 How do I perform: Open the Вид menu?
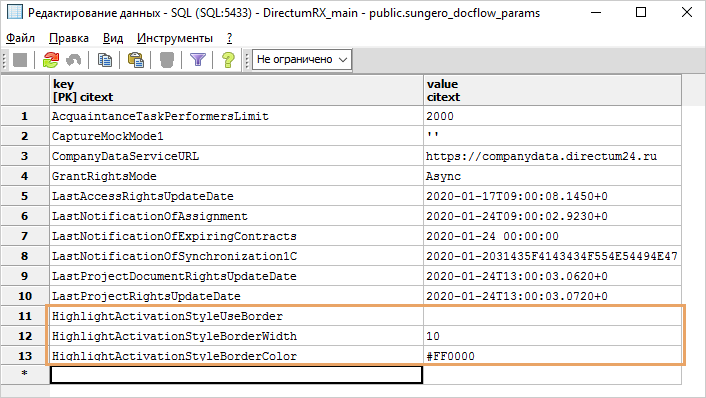pyautogui.click(x=113, y=38)
